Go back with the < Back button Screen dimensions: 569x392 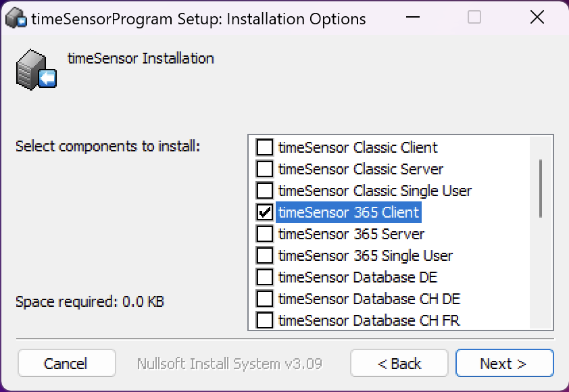pos(399,363)
